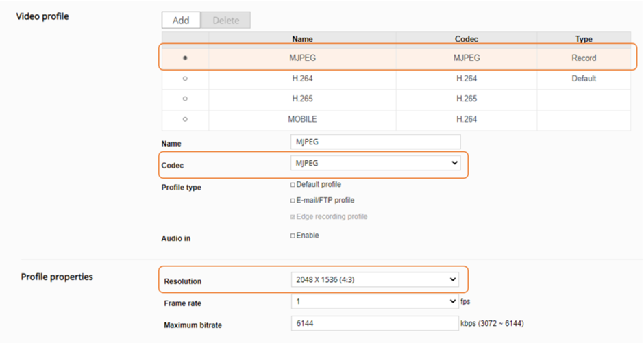Click the Type column header
Viewport: 644px width, 343px height.
tap(584, 39)
